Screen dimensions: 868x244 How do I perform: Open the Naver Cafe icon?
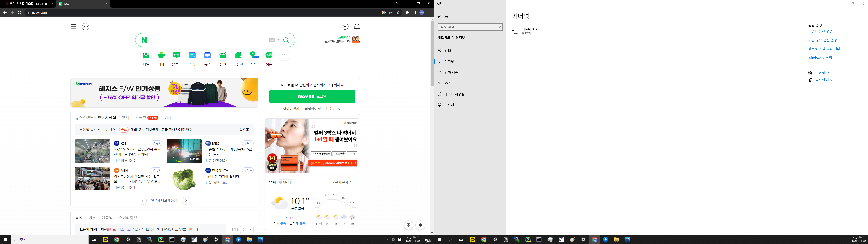click(x=161, y=55)
